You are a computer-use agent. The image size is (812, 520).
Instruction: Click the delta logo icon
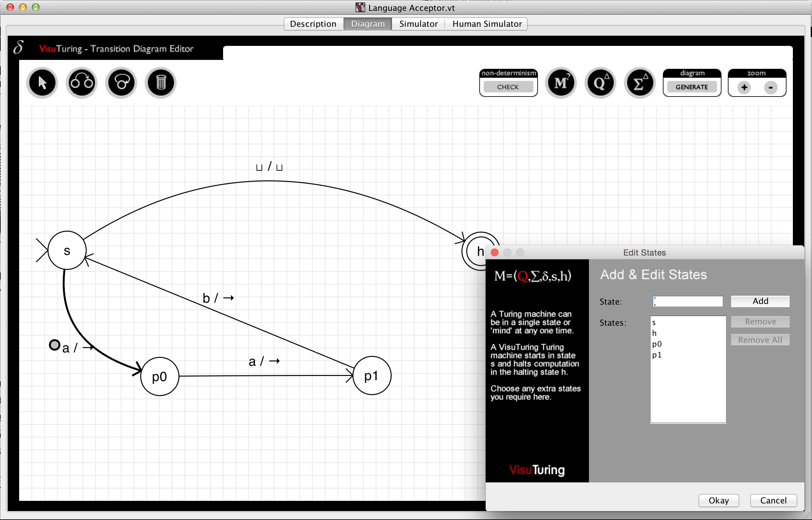click(18, 47)
